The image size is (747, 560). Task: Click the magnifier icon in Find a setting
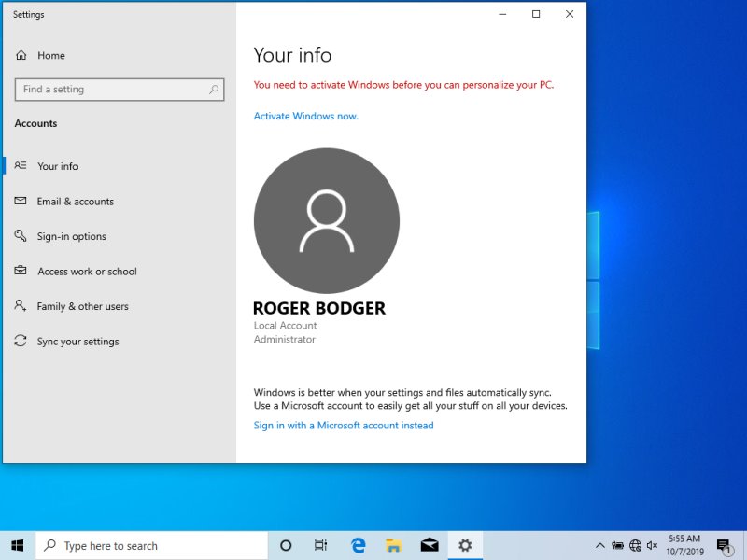(x=214, y=90)
